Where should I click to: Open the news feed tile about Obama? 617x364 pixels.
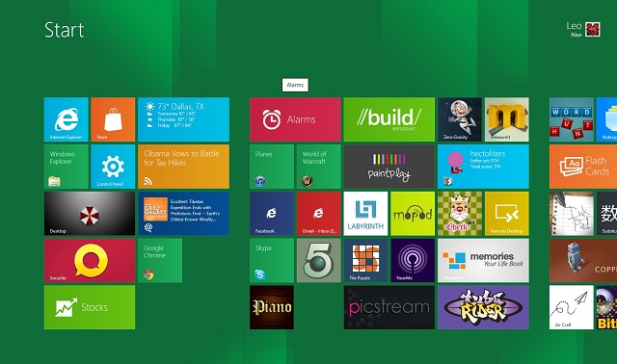point(184,167)
